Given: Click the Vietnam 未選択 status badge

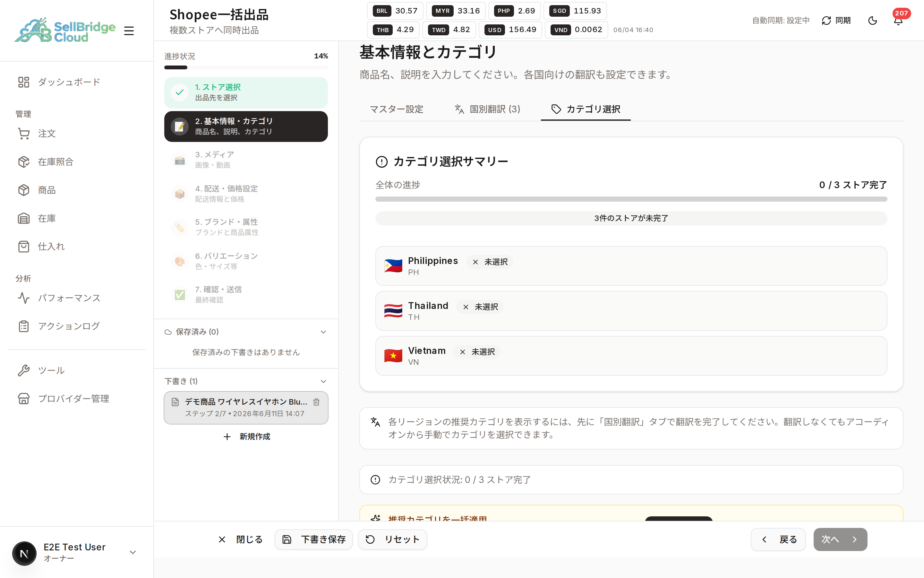Looking at the screenshot, I should click(x=477, y=352).
